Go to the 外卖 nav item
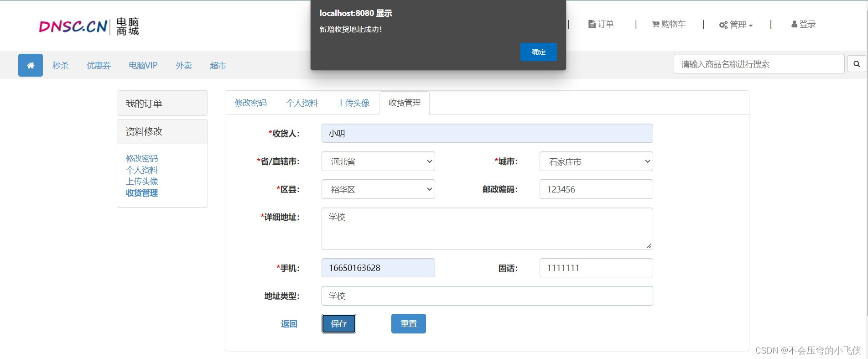Screen dimensions: 868x359 [184, 65]
